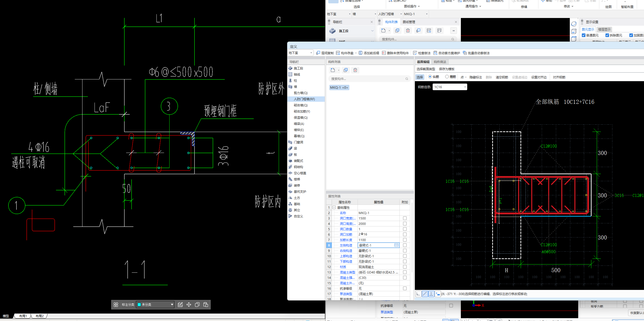This screenshot has width=644, height=321.
Task: Open 钢筋信息 1C16 dropdown
Action: pyautogui.click(x=450, y=87)
